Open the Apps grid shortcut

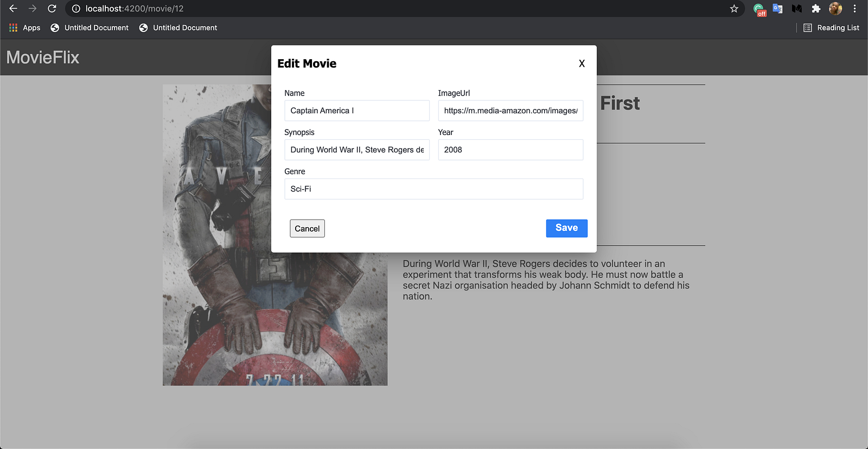pos(25,28)
